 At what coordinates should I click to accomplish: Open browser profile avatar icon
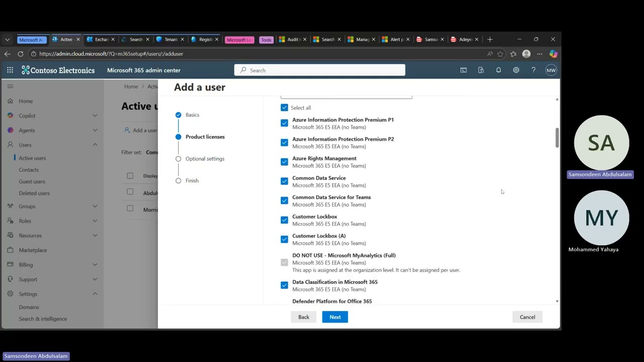526,54
